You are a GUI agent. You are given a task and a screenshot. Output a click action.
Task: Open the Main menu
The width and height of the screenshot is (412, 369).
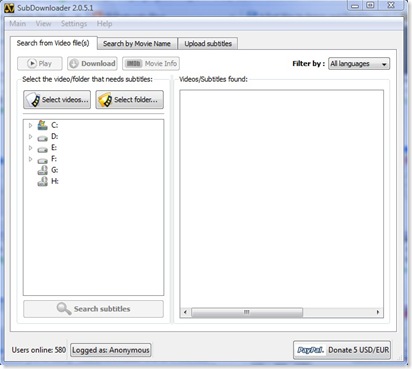click(x=17, y=24)
